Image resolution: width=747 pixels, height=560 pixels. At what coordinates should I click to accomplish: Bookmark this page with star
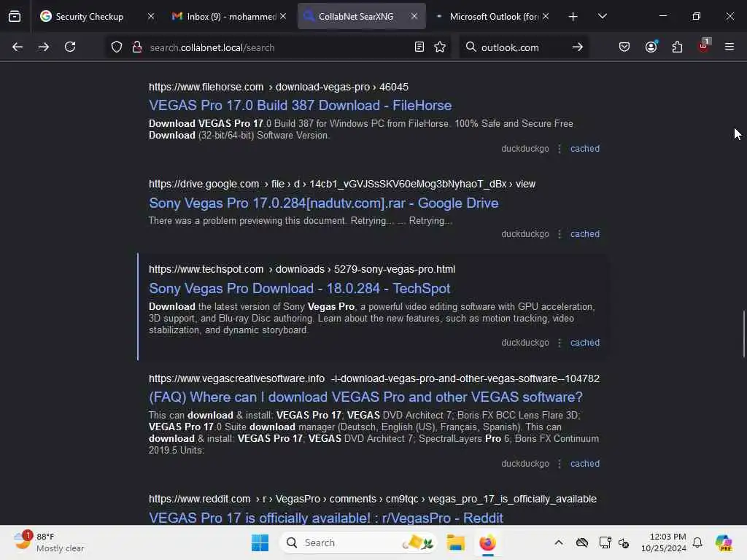click(x=440, y=47)
